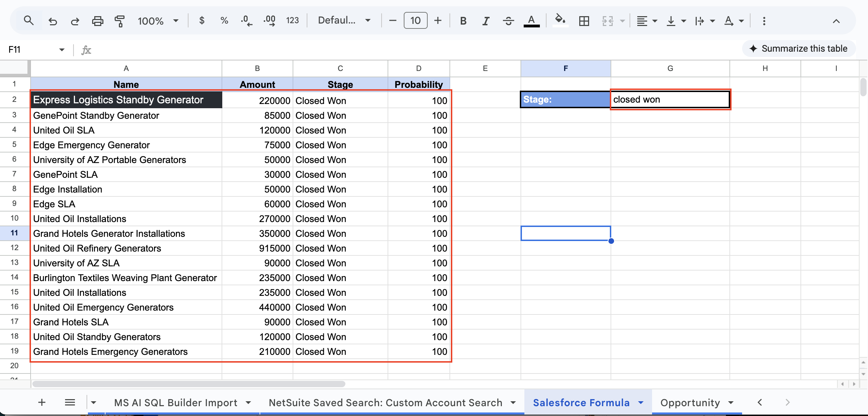
Task: Print the spreadsheet
Action: (97, 21)
